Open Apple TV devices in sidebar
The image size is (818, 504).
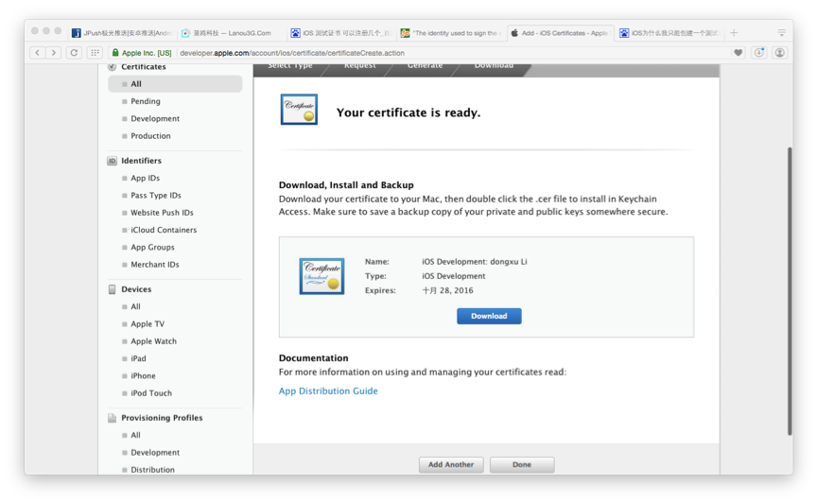148,324
